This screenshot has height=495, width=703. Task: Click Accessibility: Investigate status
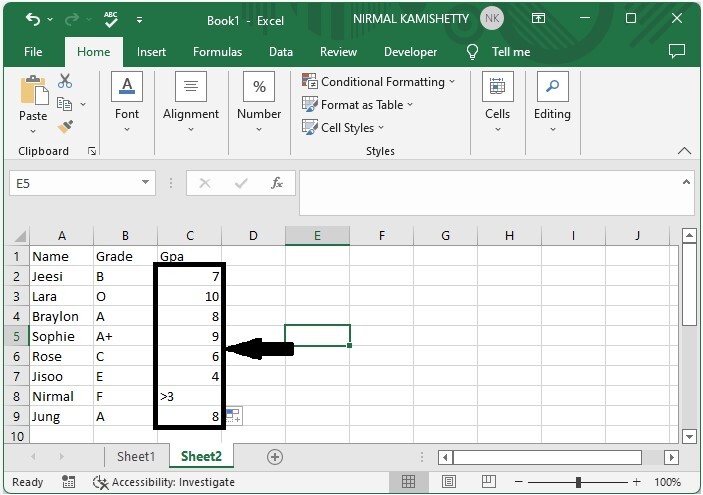[164, 482]
